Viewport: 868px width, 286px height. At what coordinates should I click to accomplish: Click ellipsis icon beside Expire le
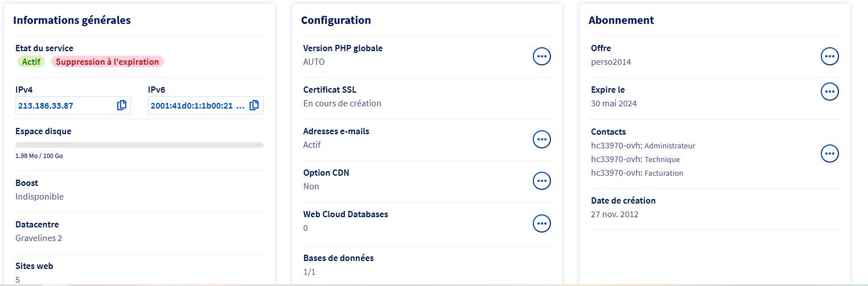tap(829, 92)
